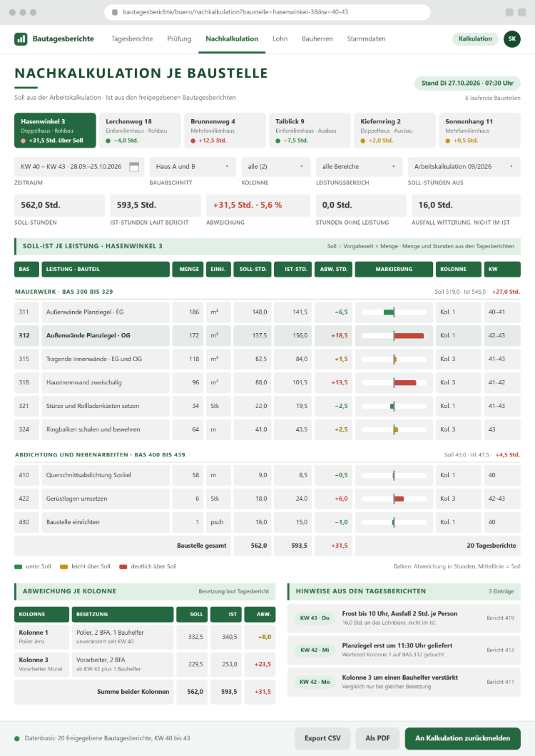Screen dimensions: 535x756
Task: Select the Nachkalkulation tab
Action: point(232,39)
